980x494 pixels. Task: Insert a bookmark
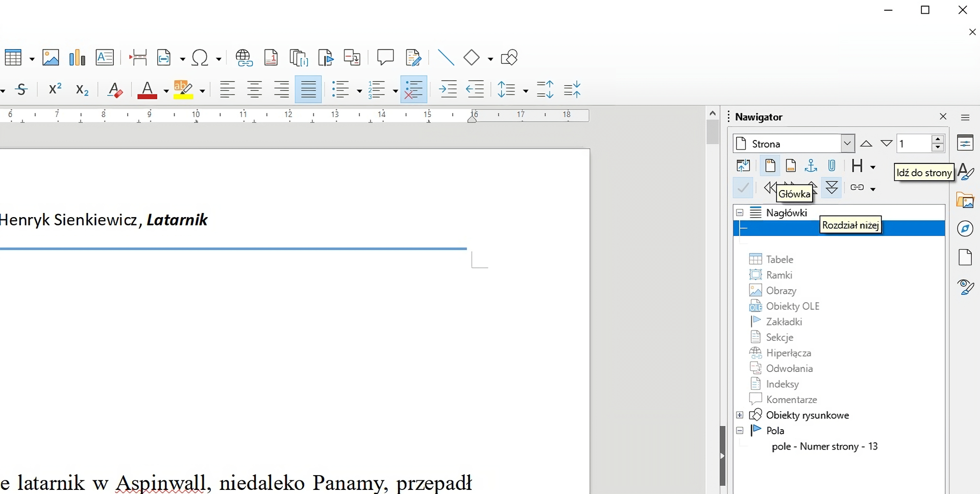325,58
